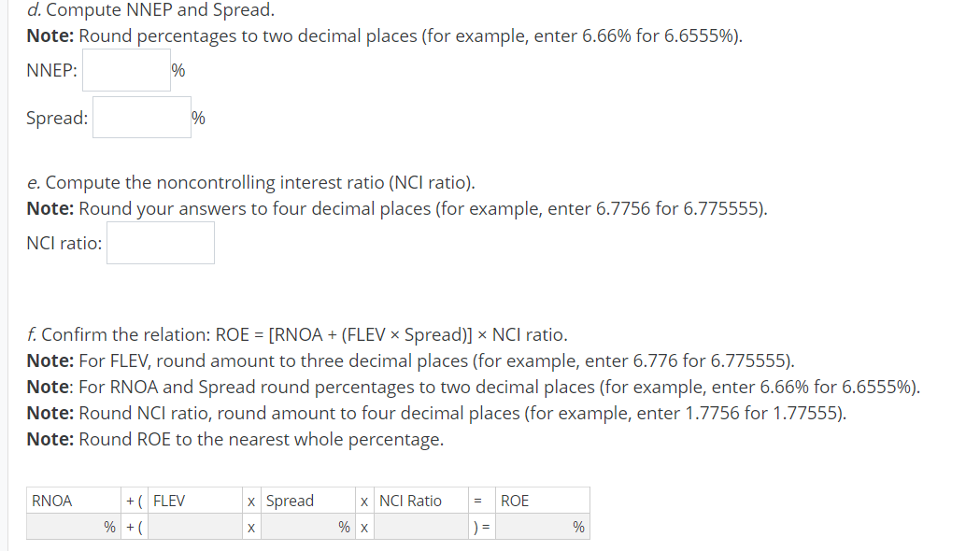980x551 pixels.
Task: Select the ROE column header cell
Action: tap(515, 500)
